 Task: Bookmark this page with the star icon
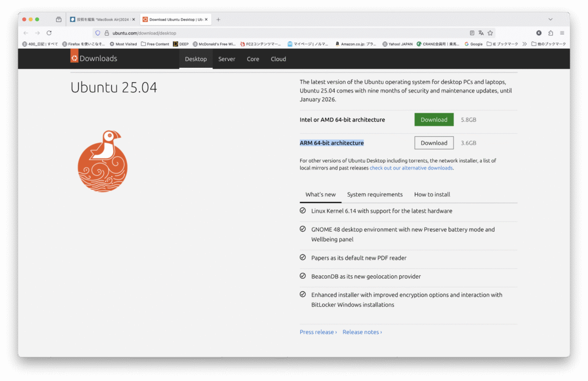tap(490, 33)
